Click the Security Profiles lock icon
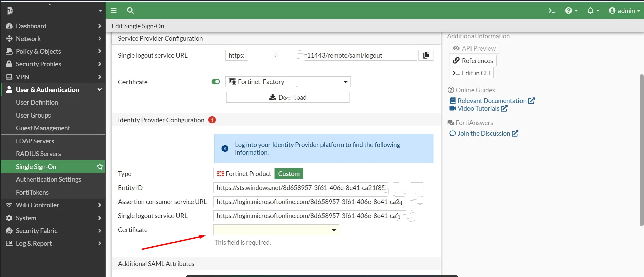This screenshot has height=277, width=644. click(x=9, y=64)
